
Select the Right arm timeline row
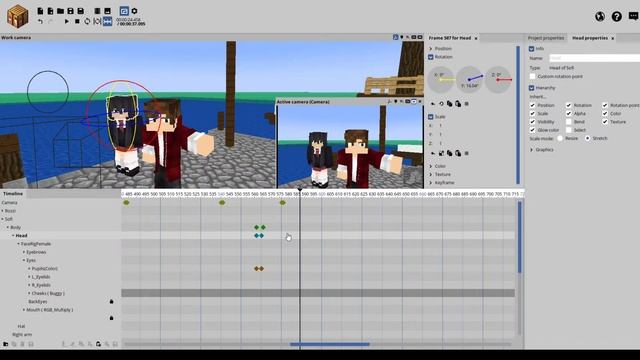click(60, 334)
